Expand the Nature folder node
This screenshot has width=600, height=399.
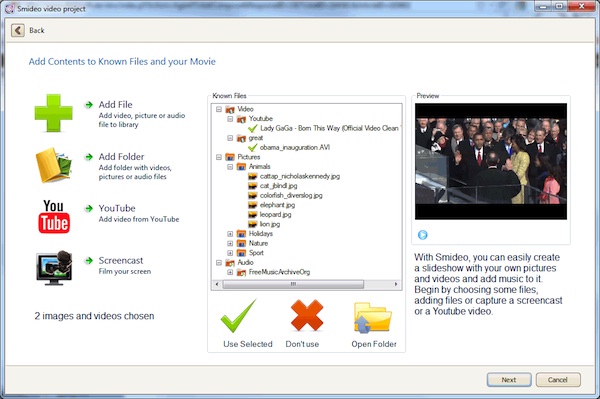click(230, 243)
